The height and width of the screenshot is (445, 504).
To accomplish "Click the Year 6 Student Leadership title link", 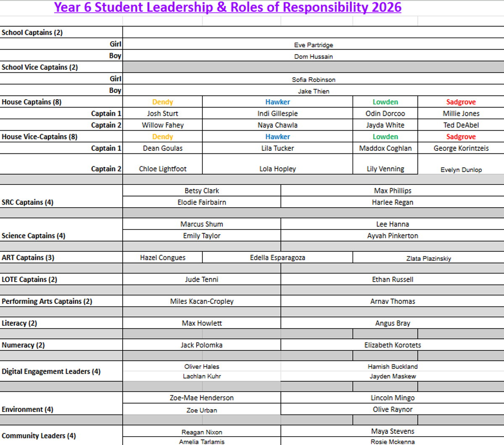I will pos(228,8).
